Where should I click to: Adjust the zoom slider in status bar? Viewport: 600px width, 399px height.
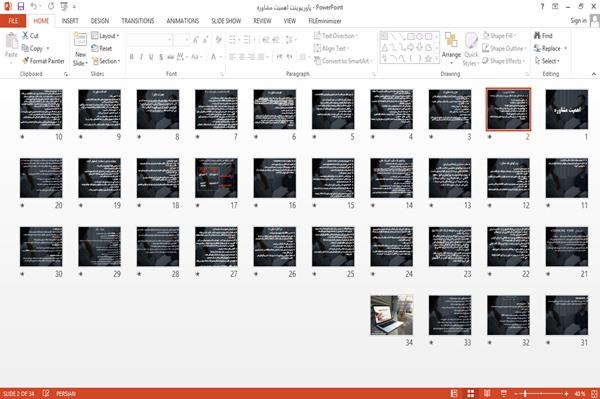[541, 393]
